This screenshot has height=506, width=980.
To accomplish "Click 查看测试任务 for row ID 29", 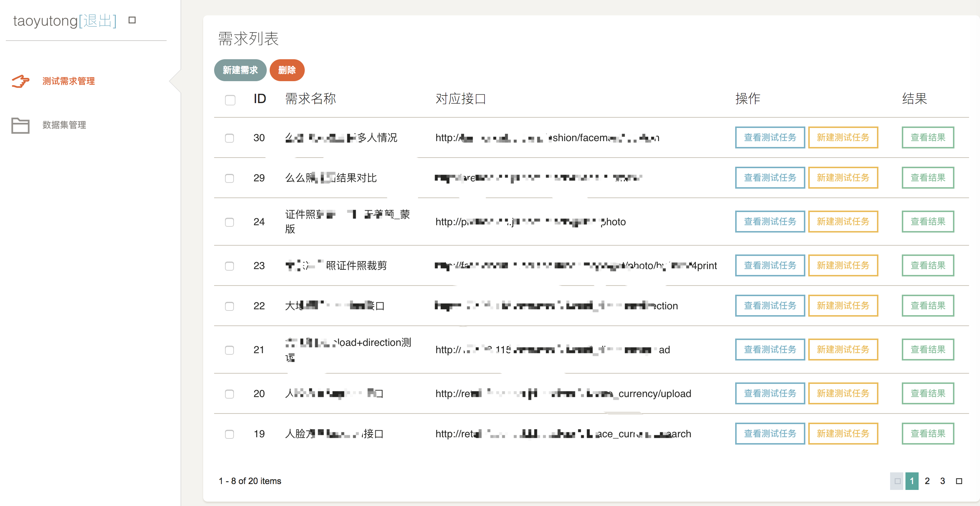I will coord(770,178).
